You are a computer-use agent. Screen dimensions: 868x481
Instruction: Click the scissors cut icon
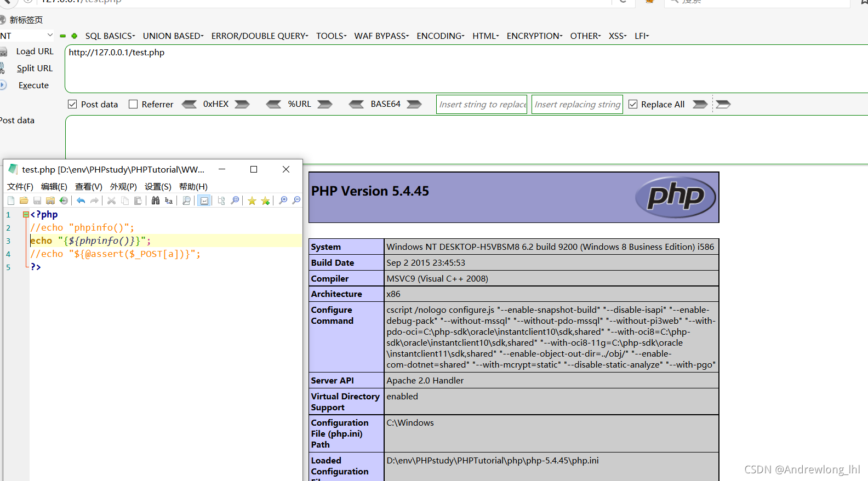111,201
